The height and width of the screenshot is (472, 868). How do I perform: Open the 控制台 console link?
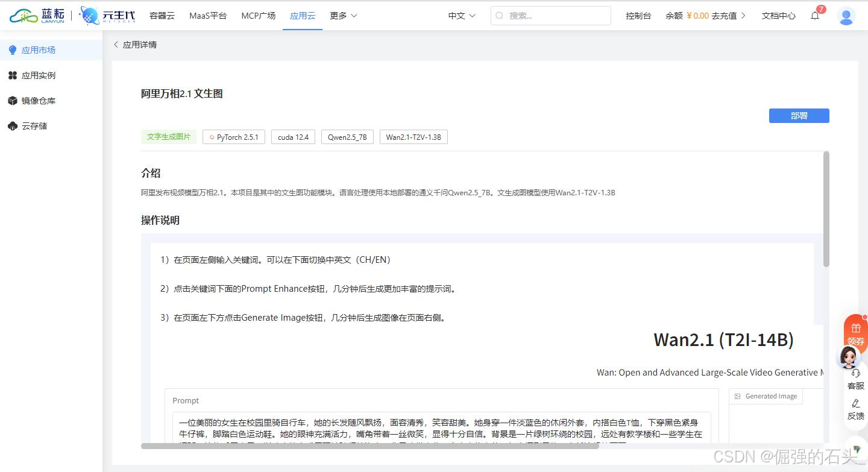(638, 16)
